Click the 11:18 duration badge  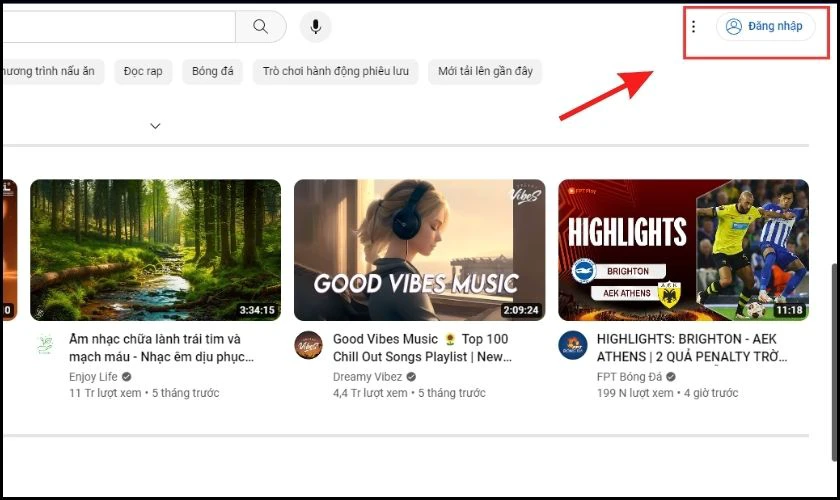[790, 310]
